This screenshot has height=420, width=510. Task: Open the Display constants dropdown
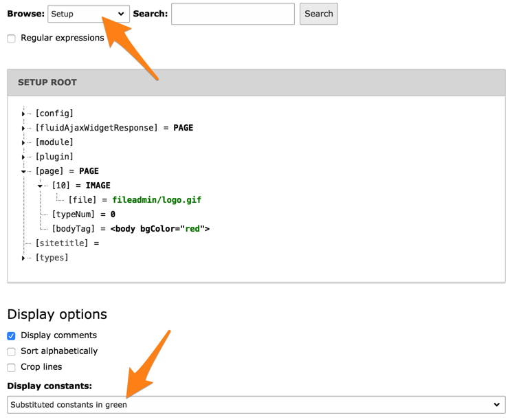[256, 405]
